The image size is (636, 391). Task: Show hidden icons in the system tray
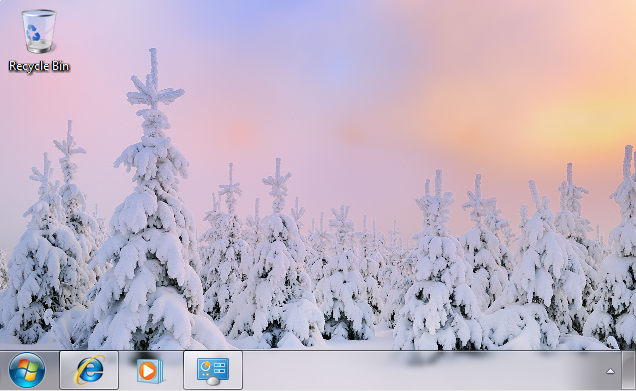[x=610, y=371]
